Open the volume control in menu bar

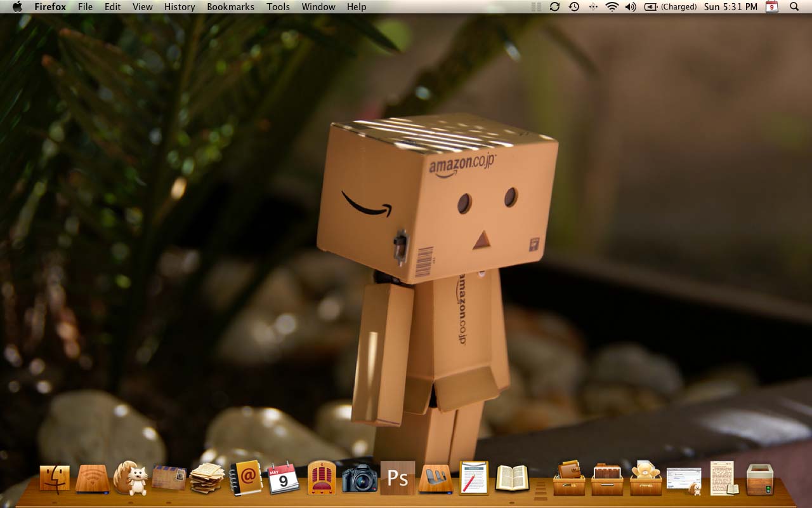coord(631,6)
